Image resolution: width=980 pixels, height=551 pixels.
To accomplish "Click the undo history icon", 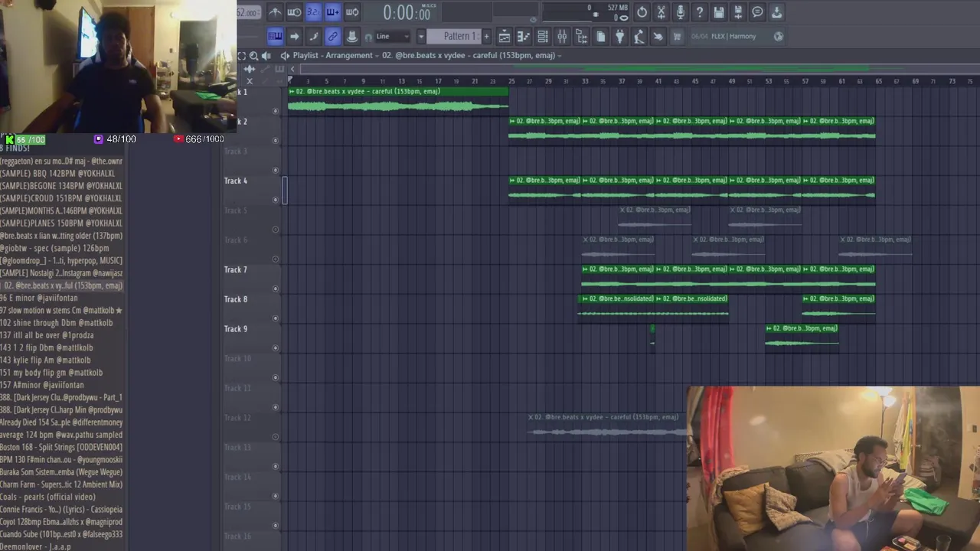I will pyautogui.click(x=642, y=11).
